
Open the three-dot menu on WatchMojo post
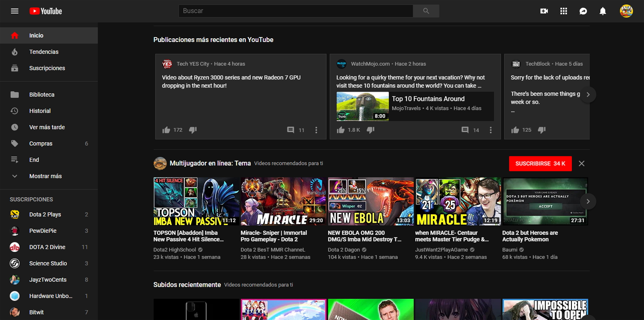tap(491, 130)
